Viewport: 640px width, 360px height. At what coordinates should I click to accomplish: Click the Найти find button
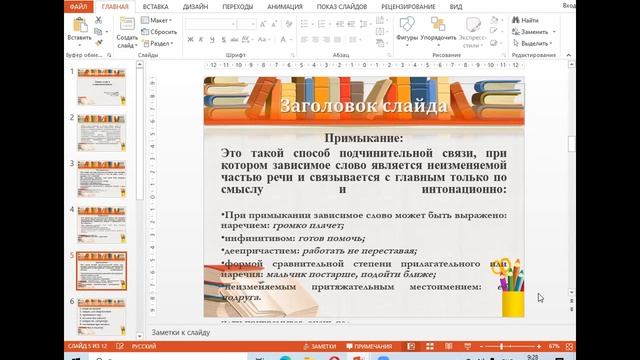click(526, 20)
